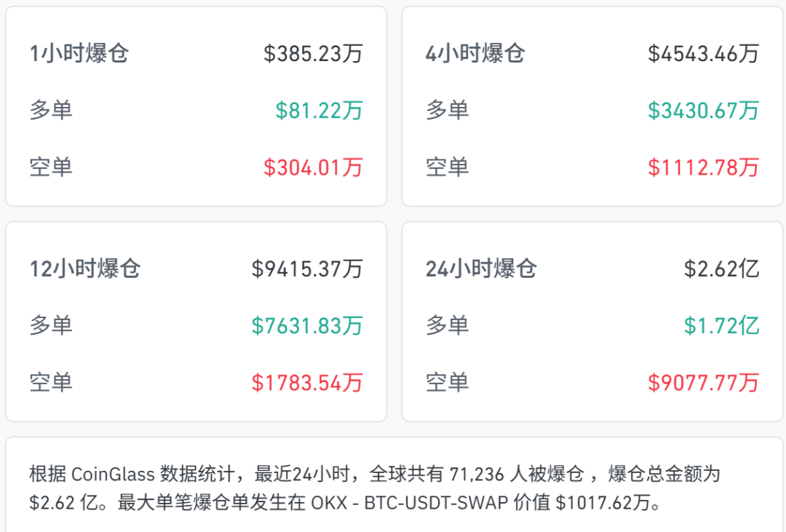Click the 1小时爆仓 card title
Image resolution: width=786 pixels, height=532 pixels.
click(x=79, y=53)
